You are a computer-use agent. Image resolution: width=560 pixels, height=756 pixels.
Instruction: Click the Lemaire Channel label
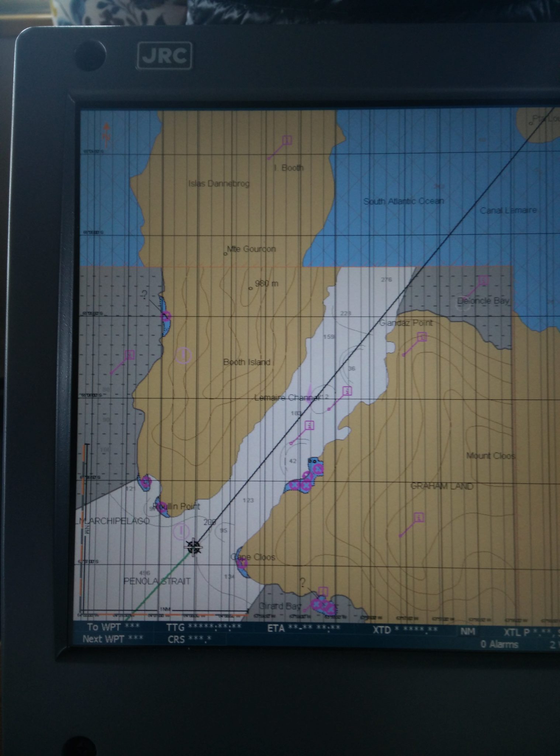(x=287, y=398)
